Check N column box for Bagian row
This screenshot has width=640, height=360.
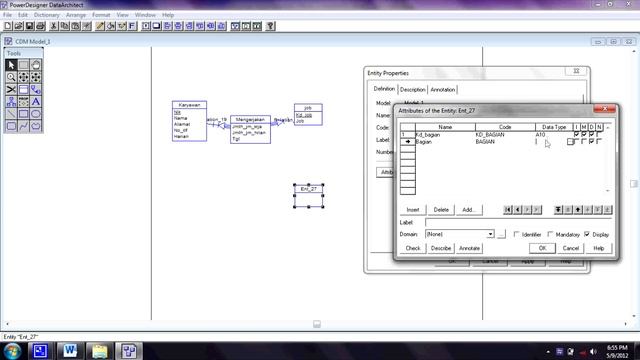point(599,141)
